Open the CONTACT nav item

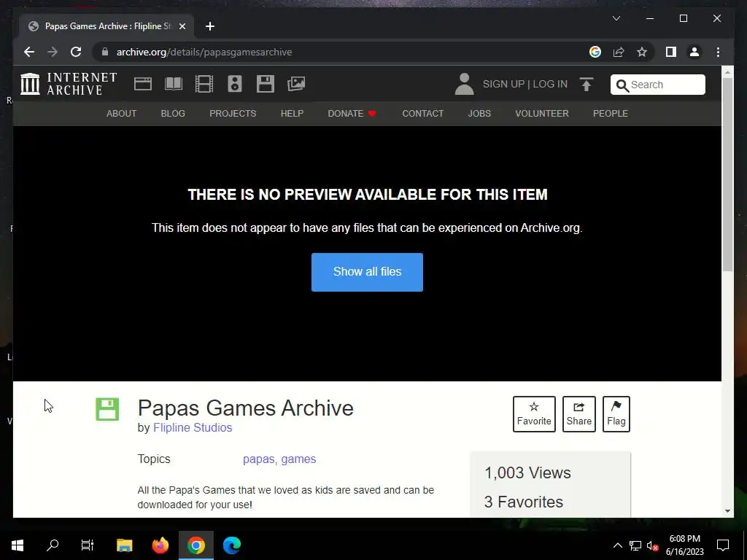[x=422, y=113]
